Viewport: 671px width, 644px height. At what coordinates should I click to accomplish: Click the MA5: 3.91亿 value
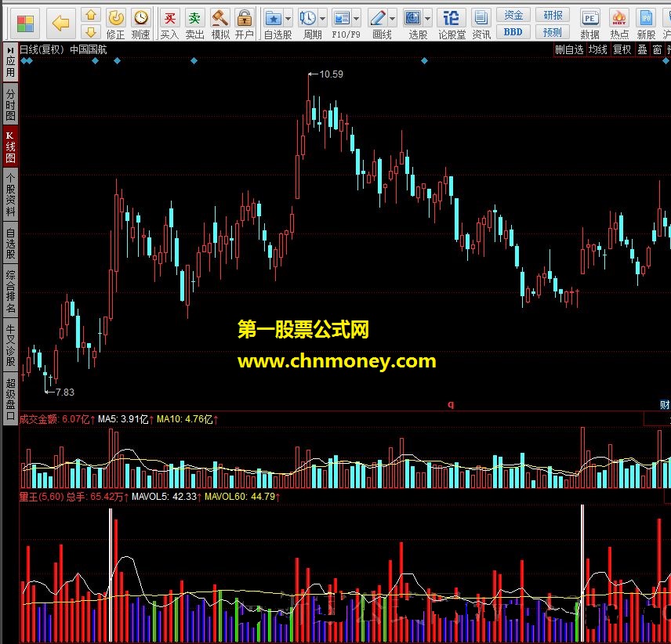click(123, 419)
